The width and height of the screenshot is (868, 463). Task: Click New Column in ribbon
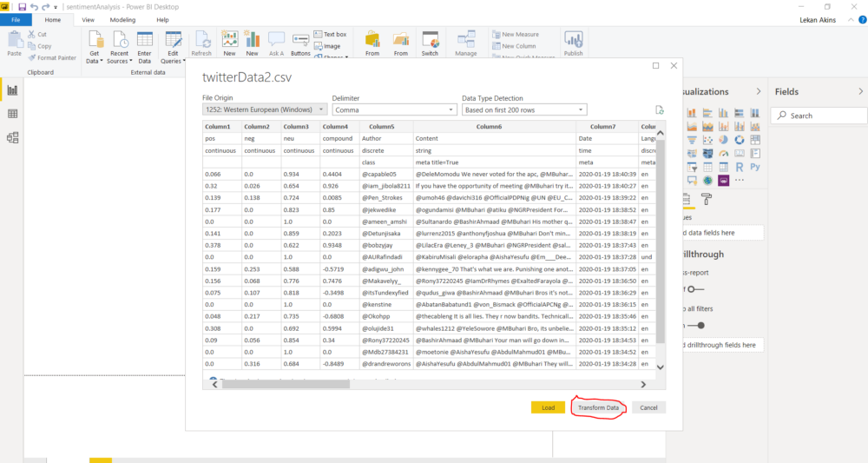tap(514, 46)
